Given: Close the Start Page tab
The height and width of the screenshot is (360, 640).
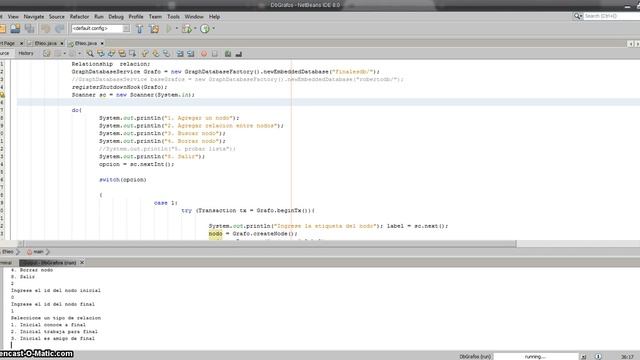Looking at the screenshot, I should point(22,43).
